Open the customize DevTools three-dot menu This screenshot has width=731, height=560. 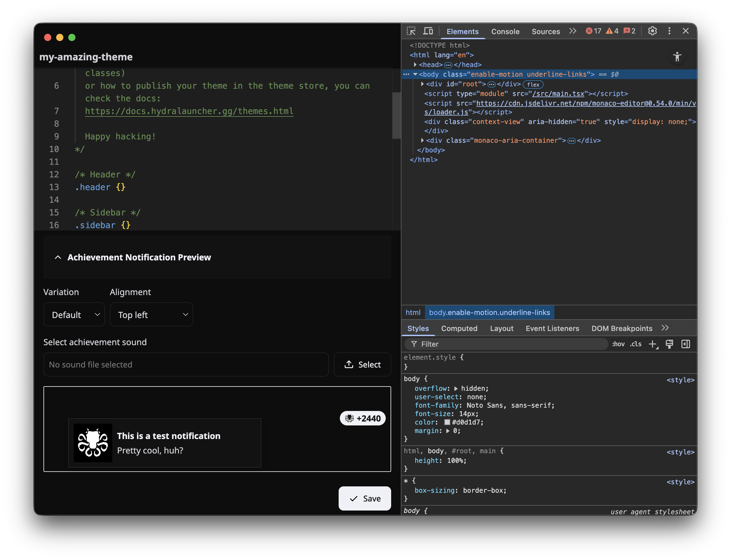tap(669, 31)
